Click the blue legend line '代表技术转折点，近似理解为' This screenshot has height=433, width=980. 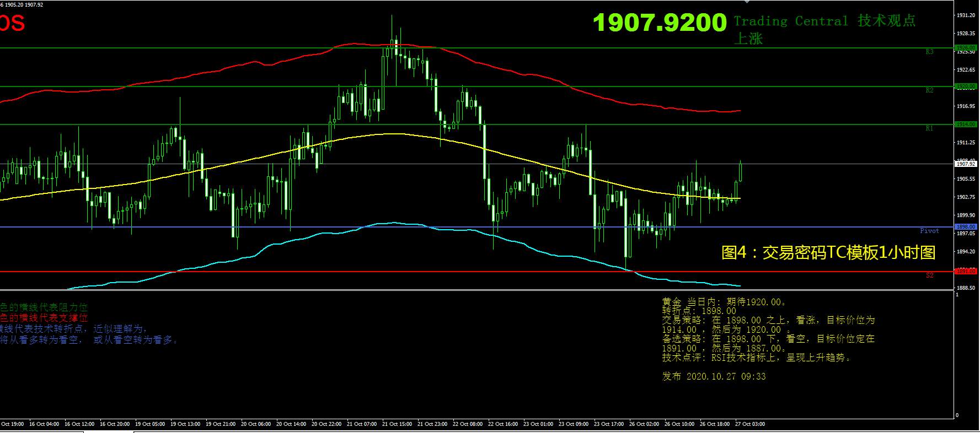click(74, 329)
